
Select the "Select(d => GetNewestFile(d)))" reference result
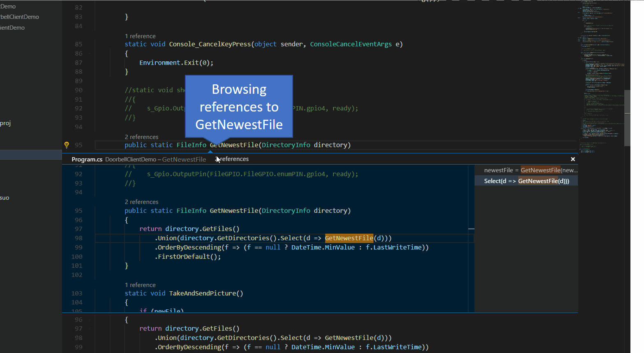click(526, 181)
